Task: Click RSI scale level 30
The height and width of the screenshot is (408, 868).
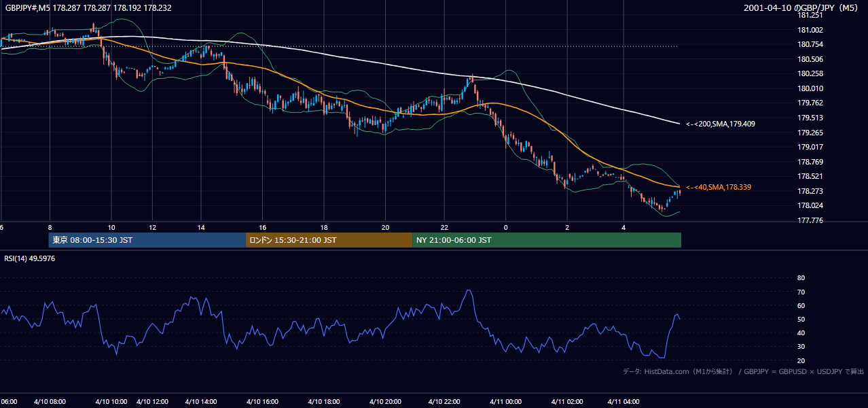Action: 801,347
